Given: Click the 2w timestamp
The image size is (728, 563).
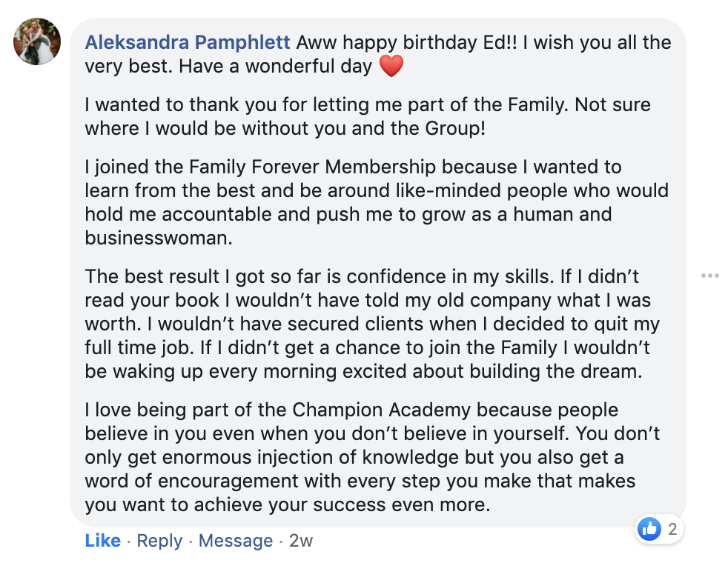Looking at the screenshot, I should 301,541.
